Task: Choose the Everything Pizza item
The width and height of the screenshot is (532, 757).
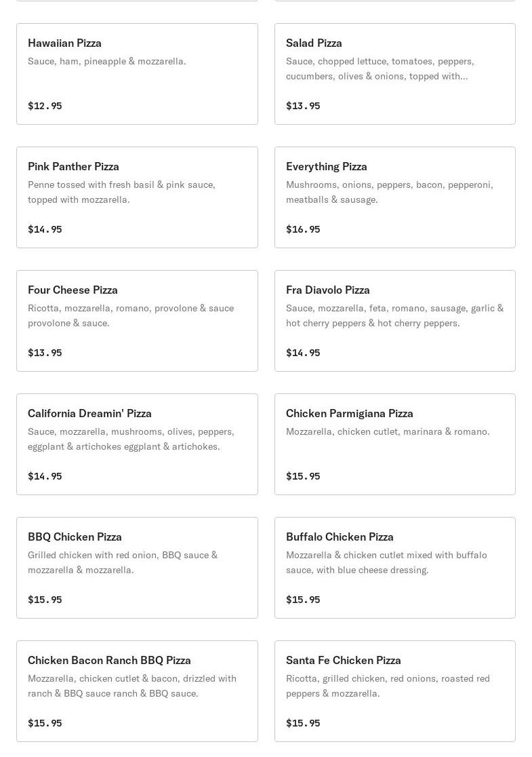Action: (x=394, y=197)
